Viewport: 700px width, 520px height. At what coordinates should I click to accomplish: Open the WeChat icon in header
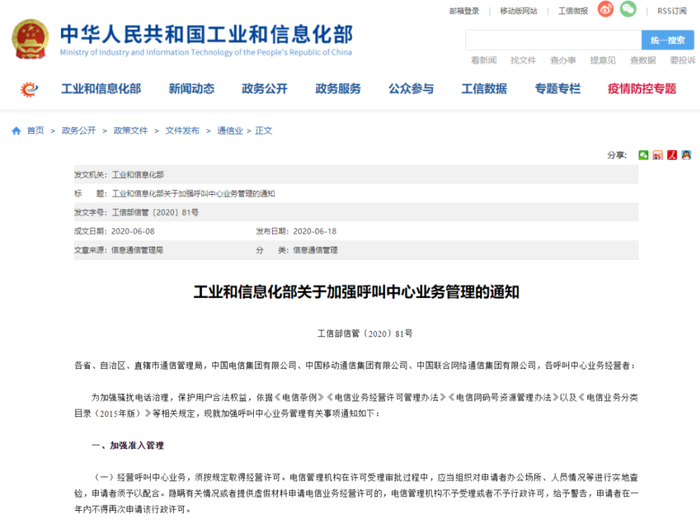[628, 9]
